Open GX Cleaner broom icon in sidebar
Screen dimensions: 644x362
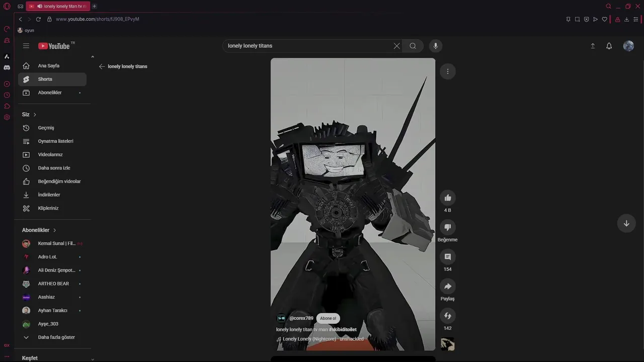click(x=7, y=40)
